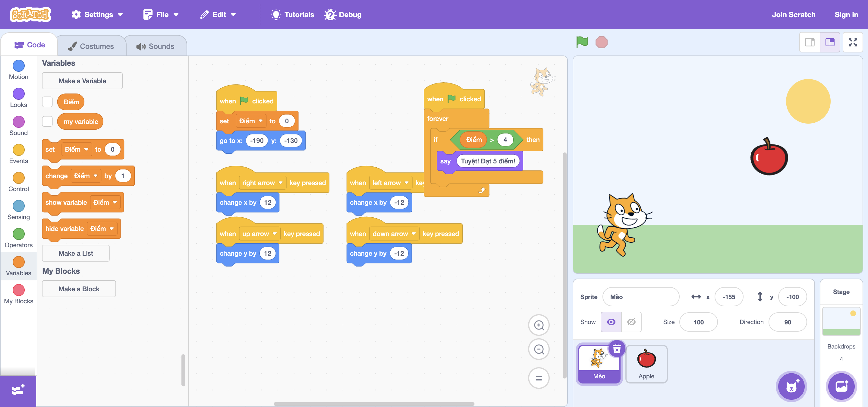
Task: Tick the my variable monitor checkbox
Action: pos(47,121)
